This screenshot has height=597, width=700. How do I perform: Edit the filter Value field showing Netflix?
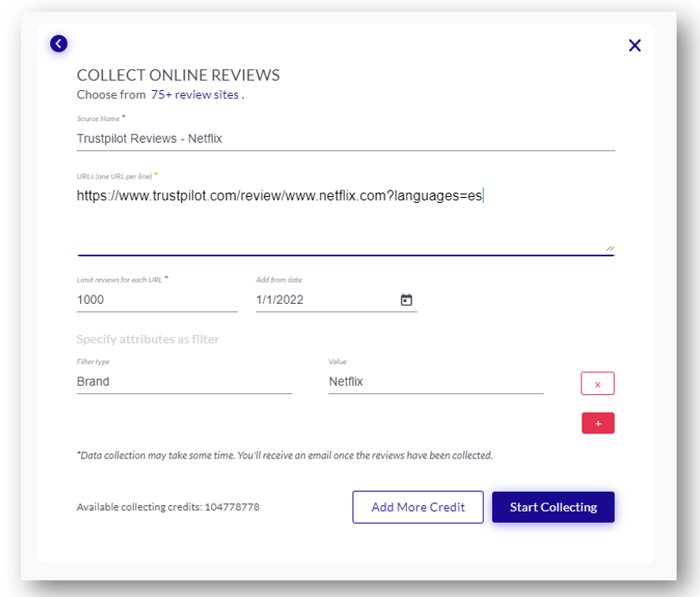(x=436, y=382)
